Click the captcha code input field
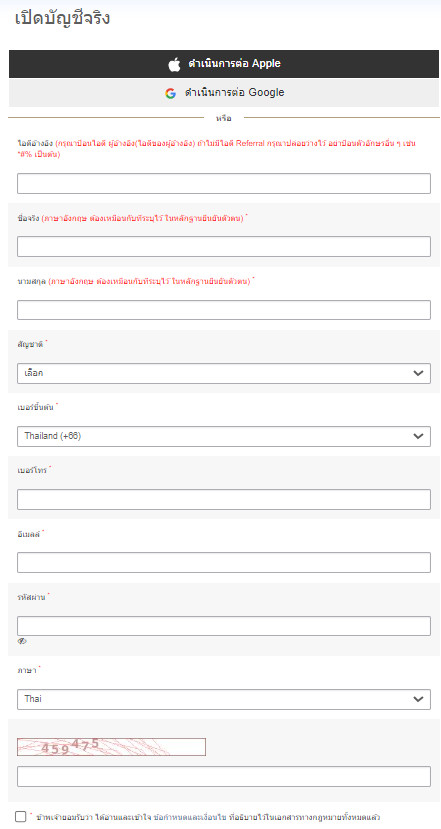The height and width of the screenshot is (829, 441). tap(224, 777)
